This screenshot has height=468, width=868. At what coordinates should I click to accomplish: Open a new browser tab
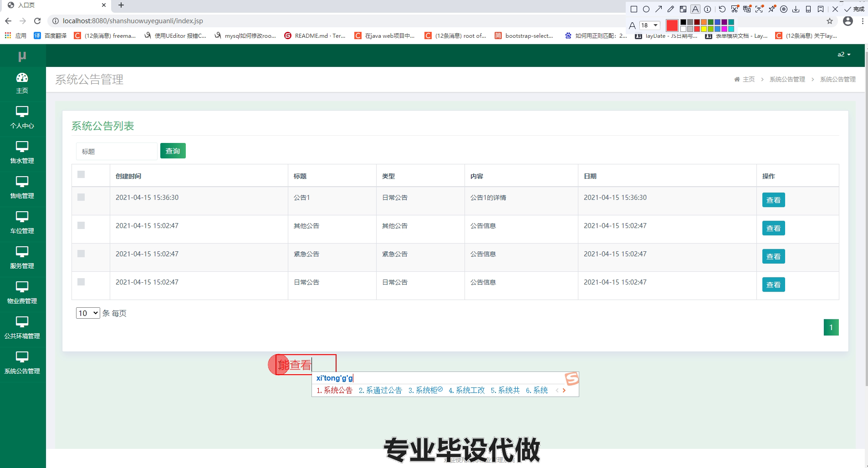pyautogui.click(x=121, y=5)
